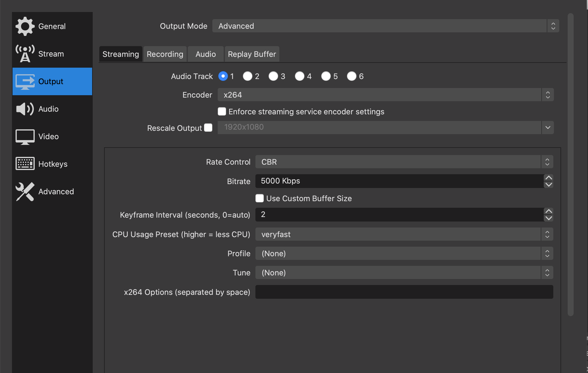Switch to the Recording tab
This screenshot has height=373, width=588.
pos(165,54)
